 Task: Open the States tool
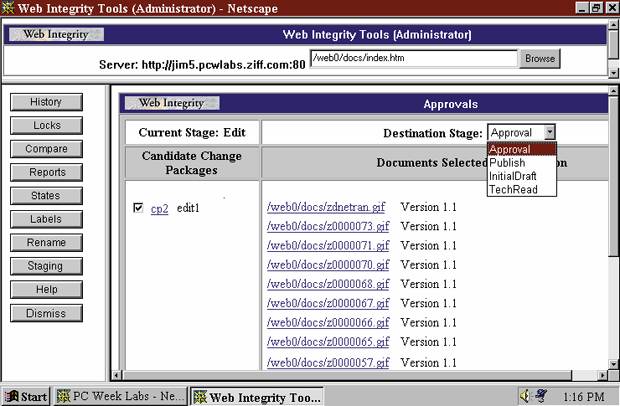[46, 196]
